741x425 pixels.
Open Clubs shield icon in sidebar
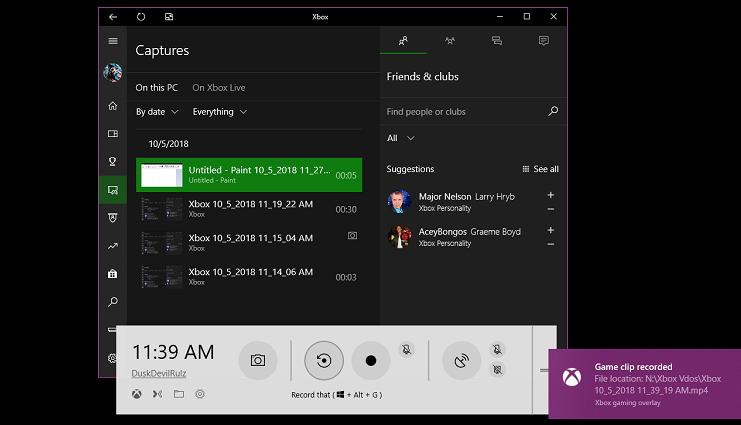click(x=112, y=218)
